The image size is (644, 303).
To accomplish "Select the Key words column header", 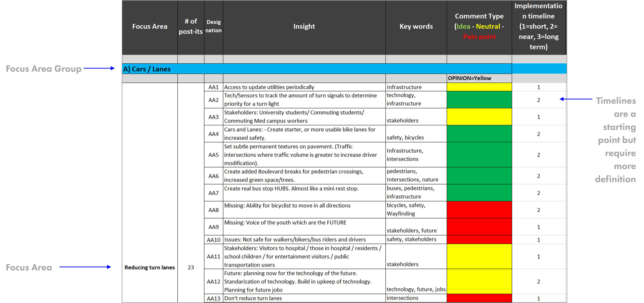I will (416, 27).
